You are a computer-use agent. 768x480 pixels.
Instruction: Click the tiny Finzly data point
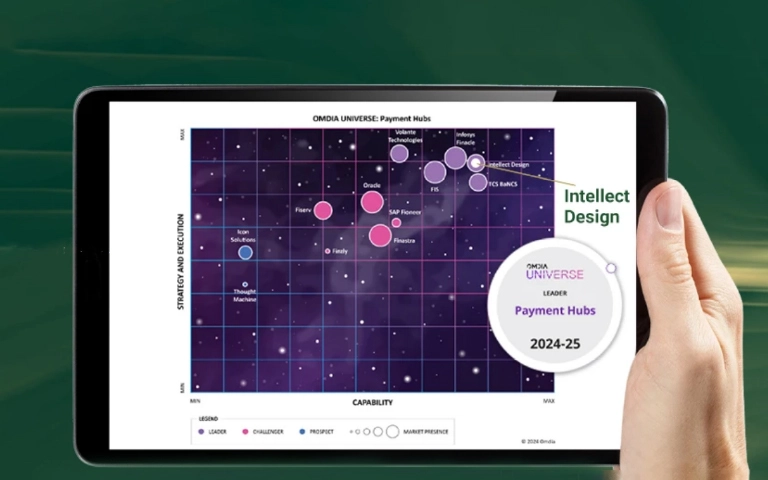pyautogui.click(x=328, y=251)
